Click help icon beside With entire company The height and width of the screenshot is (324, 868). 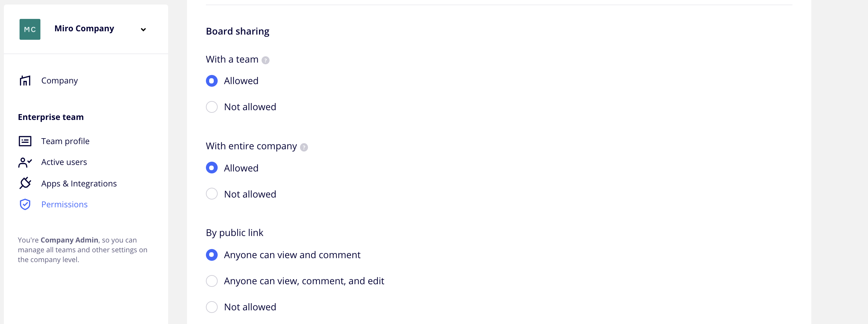point(304,147)
